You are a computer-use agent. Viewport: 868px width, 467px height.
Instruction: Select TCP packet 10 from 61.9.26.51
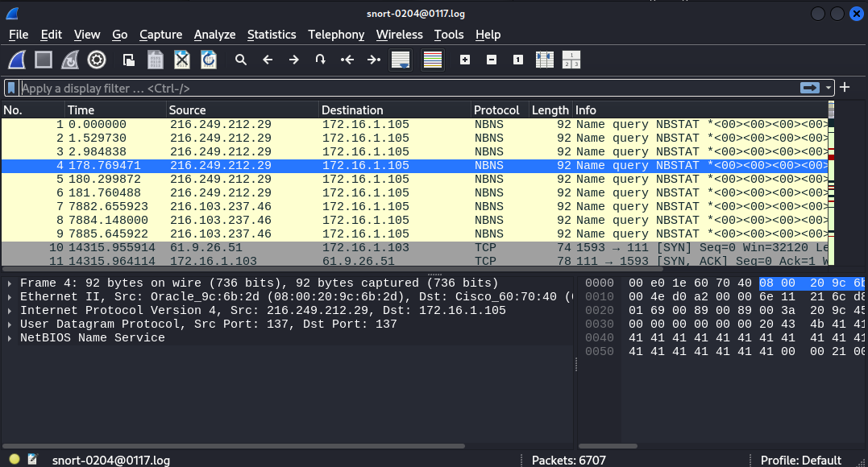point(414,247)
